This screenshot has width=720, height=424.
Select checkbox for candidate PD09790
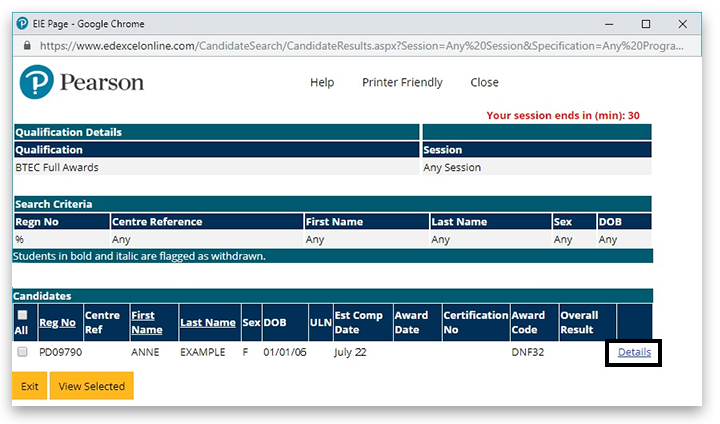coord(22,352)
